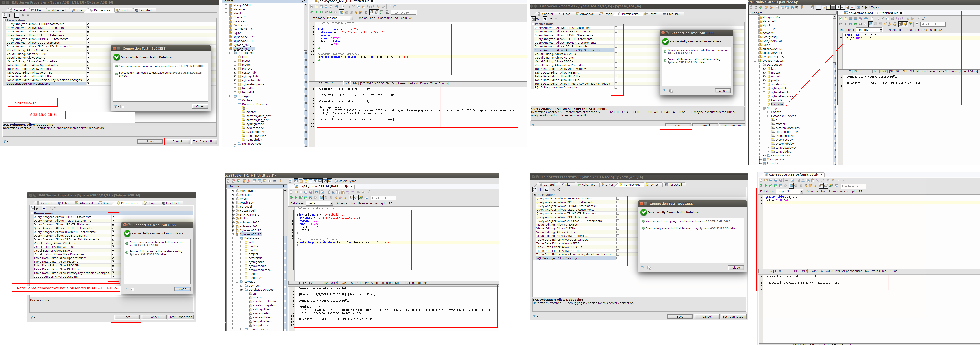Click Execute play icon in Untitled 3 editor

coord(296,198)
